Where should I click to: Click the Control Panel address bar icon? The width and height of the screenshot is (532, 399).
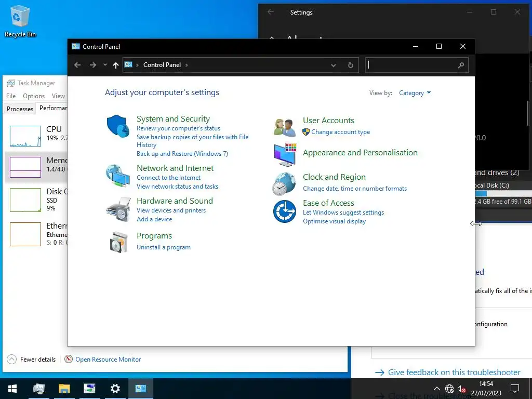point(128,64)
